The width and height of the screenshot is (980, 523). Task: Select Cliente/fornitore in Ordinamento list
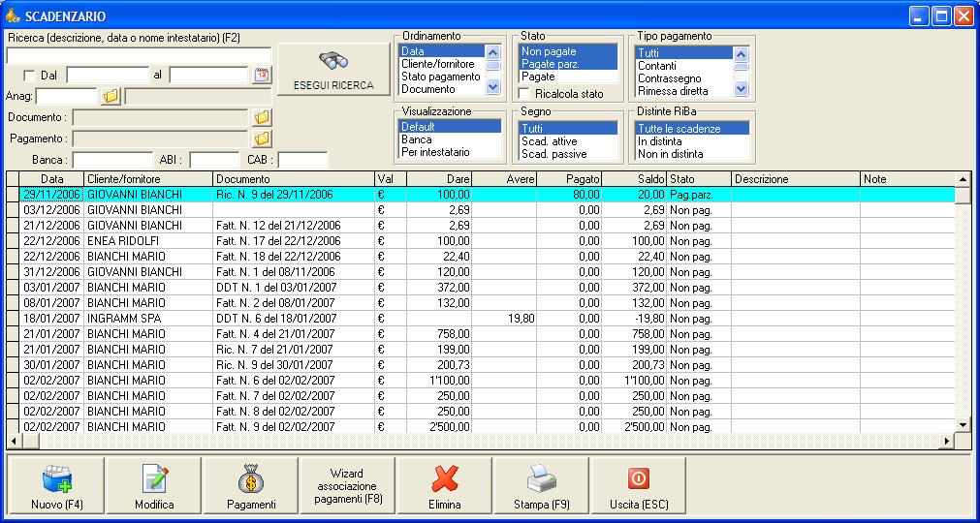click(x=441, y=64)
